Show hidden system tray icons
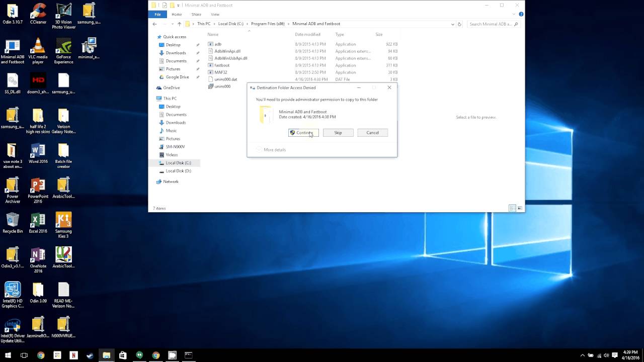The image size is (644, 362). [583, 355]
